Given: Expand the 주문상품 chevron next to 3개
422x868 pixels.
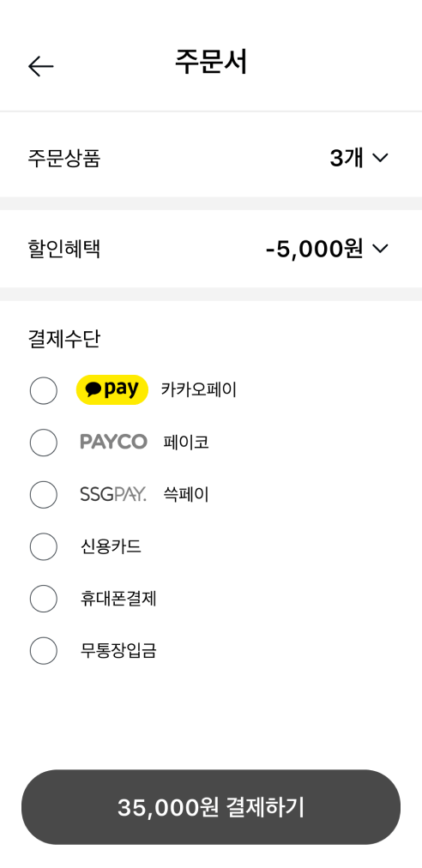Looking at the screenshot, I should pyautogui.click(x=381, y=159).
